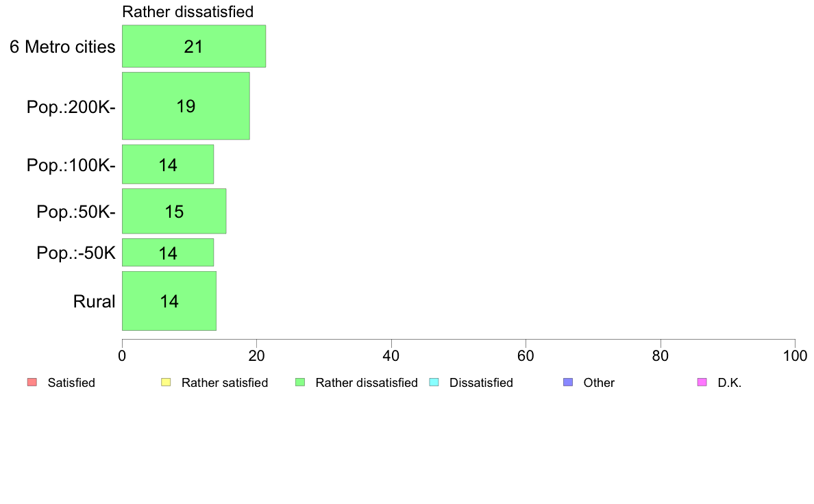Click the Dissatisfied cyan legend swatch
This screenshot has height=504, width=814.
(x=434, y=383)
